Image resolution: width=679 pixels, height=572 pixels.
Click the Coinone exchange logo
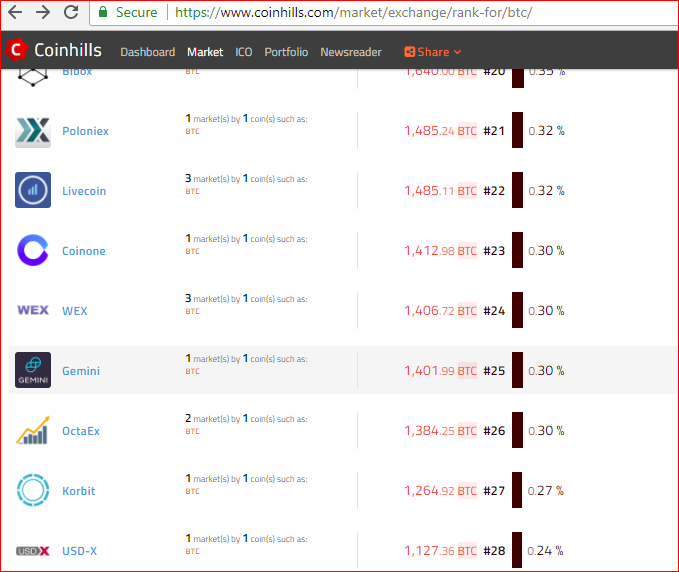pyautogui.click(x=33, y=250)
